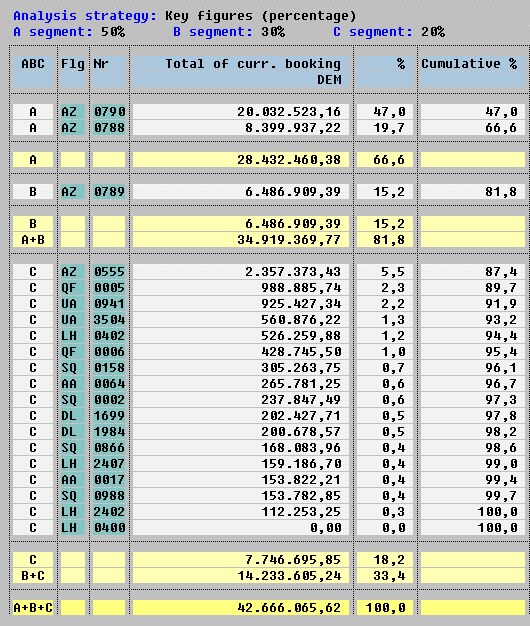Image resolution: width=530 pixels, height=626 pixels.
Task: Select flight number 3504 cell
Action: tap(109, 320)
